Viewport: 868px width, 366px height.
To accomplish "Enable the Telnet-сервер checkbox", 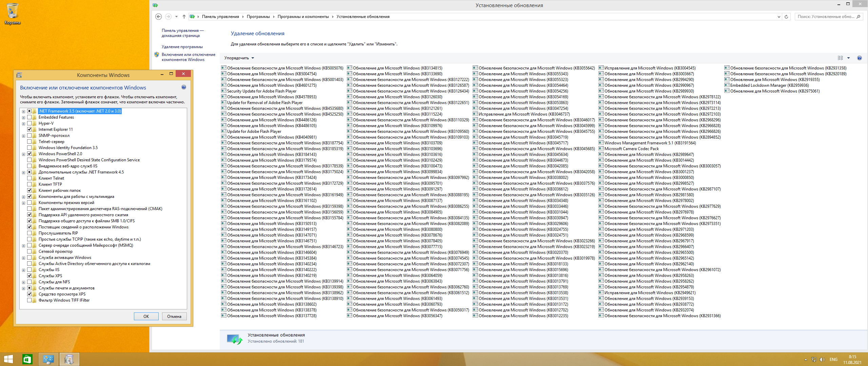I will click(x=29, y=142).
